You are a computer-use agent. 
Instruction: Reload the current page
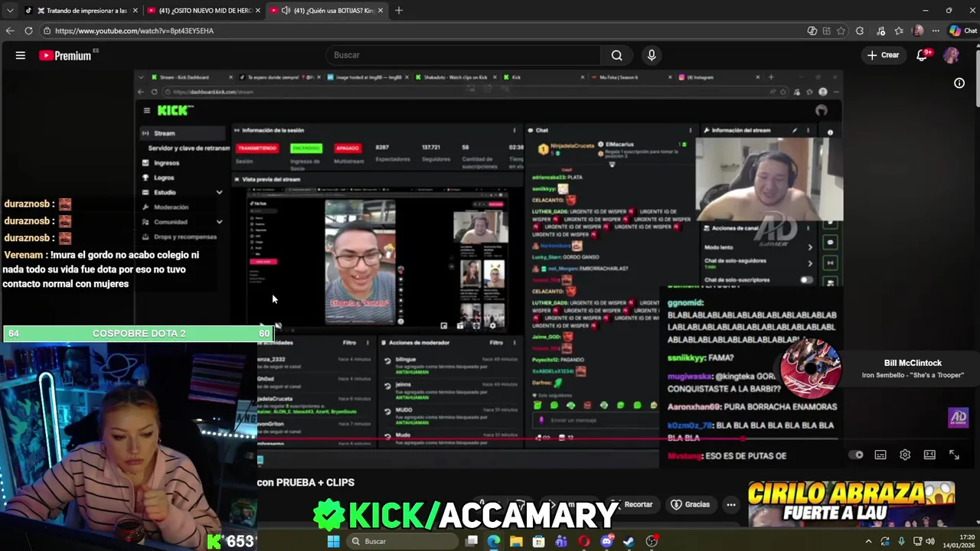tap(28, 31)
